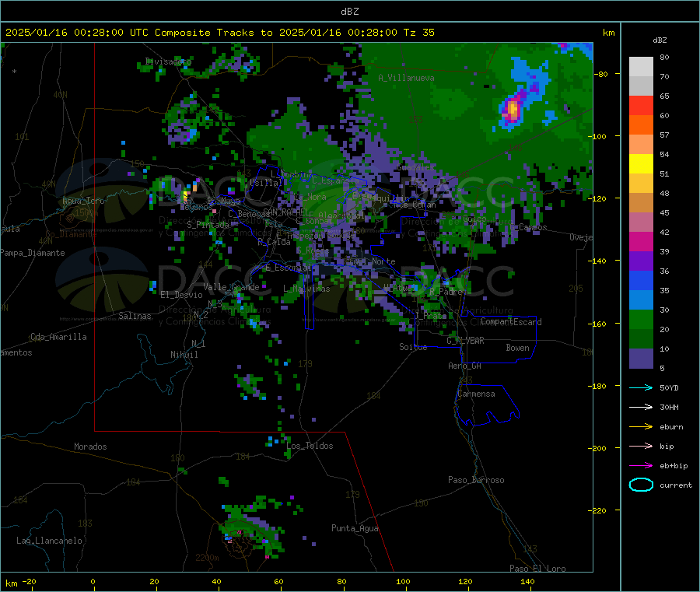Image resolution: width=700 pixels, height=592 pixels.
Task: Click the Los_Toldos map label
Action: coord(310,446)
